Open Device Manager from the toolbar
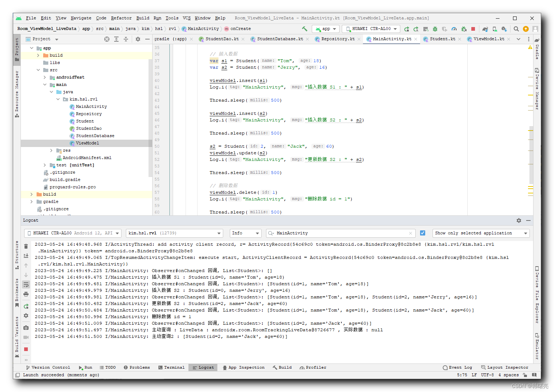 tap(495, 29)
